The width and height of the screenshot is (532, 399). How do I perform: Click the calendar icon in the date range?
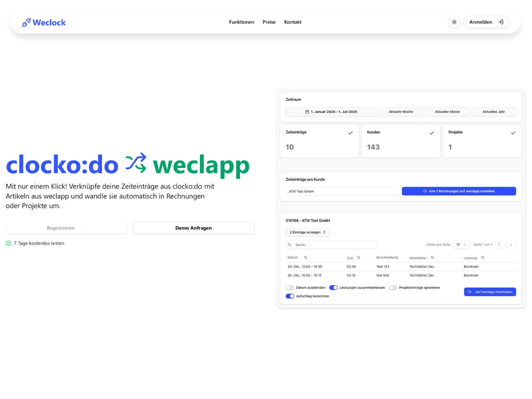tap(307, 112)
